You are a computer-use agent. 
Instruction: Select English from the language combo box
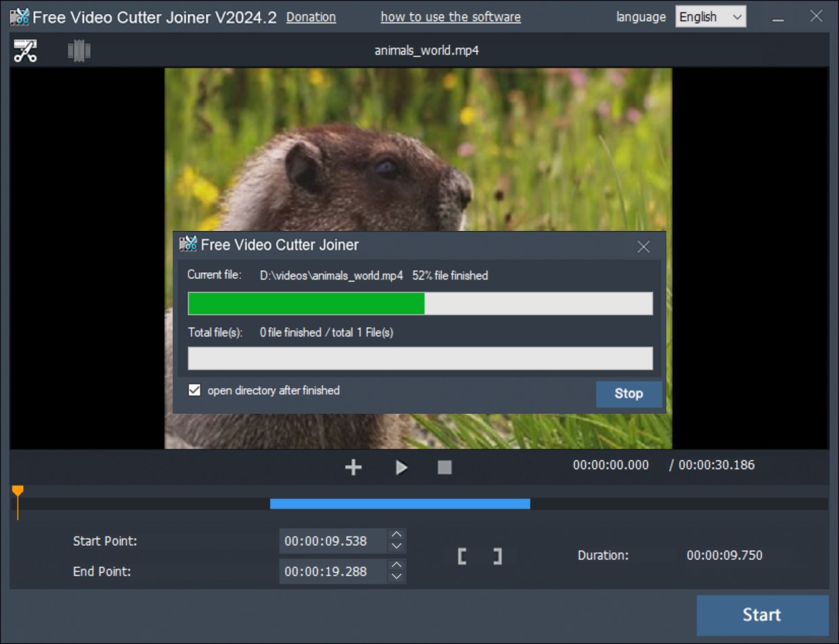(x=704, y=16)
